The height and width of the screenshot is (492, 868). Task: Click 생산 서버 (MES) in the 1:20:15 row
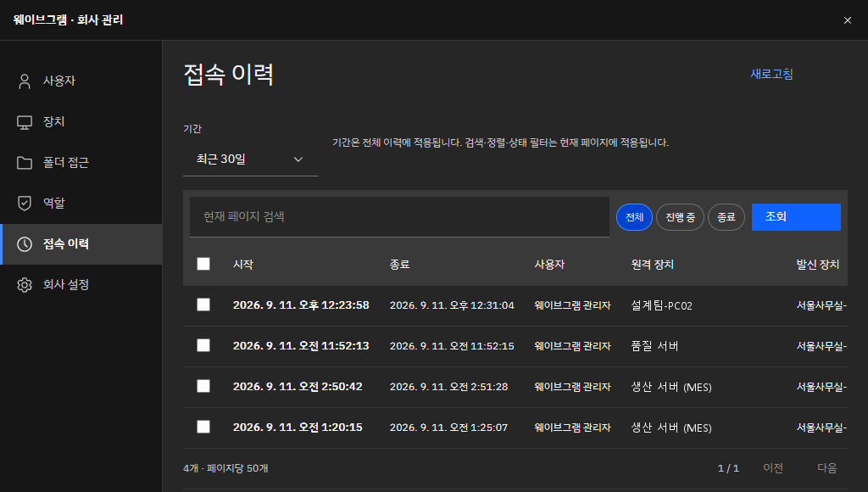tap(671, 428)
